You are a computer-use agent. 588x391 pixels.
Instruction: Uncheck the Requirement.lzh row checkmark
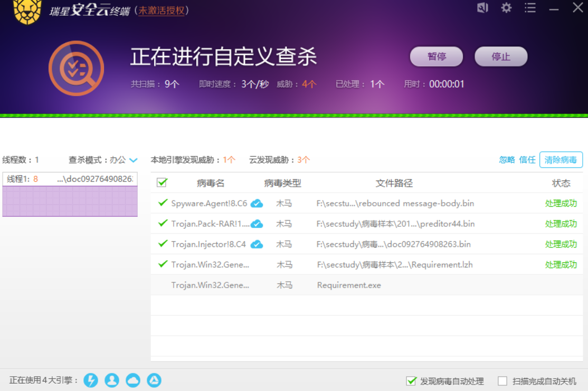point(163,264)
